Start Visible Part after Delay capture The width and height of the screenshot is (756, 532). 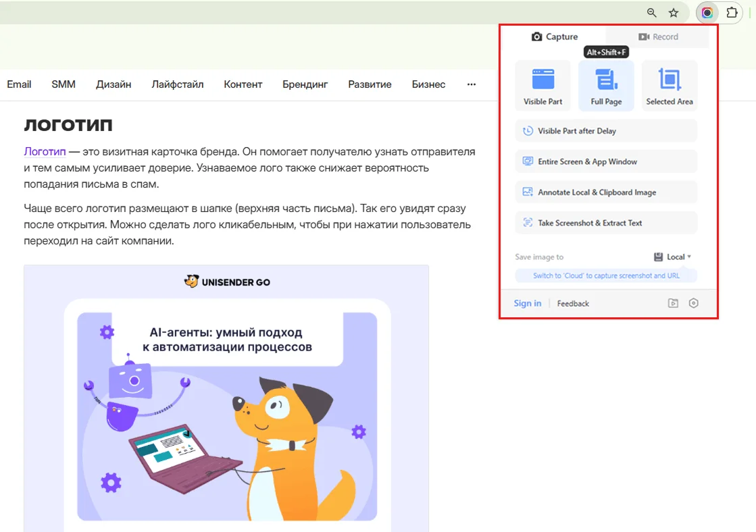(606, 131)
